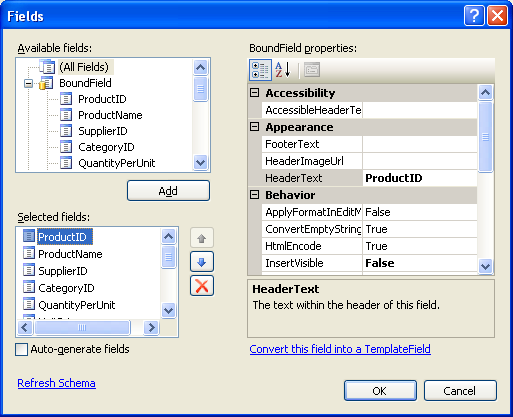Click icon beside SupplierID in Selected fields
This screenshot has height=417, width=513.
point(29,270)
